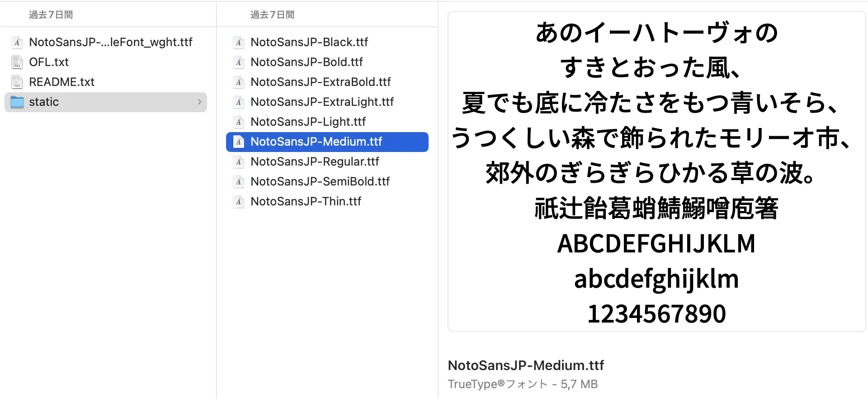
Task: Click the 過去7日間 header in the first column
Action: [51, 15]
